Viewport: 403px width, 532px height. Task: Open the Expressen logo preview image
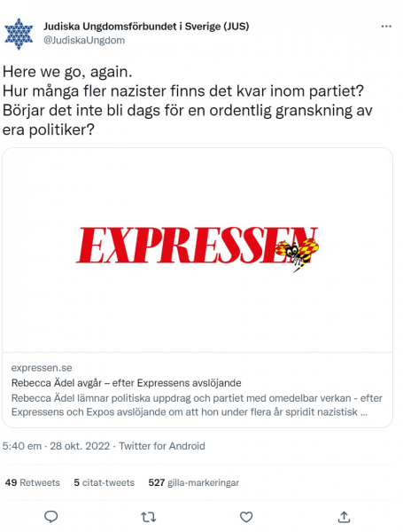[198, 250]
